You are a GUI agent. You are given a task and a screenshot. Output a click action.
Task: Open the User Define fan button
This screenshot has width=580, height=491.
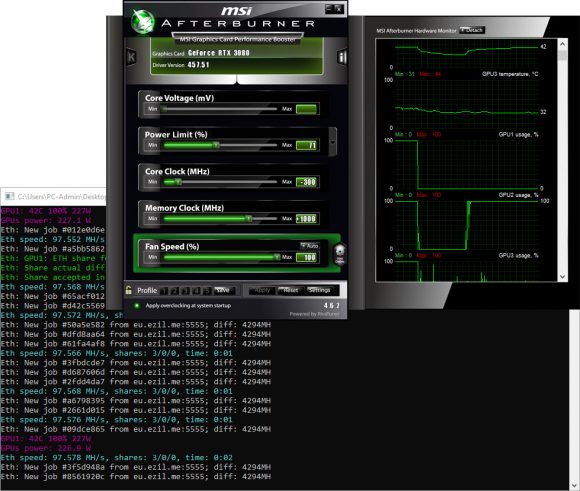click(339, 254)
